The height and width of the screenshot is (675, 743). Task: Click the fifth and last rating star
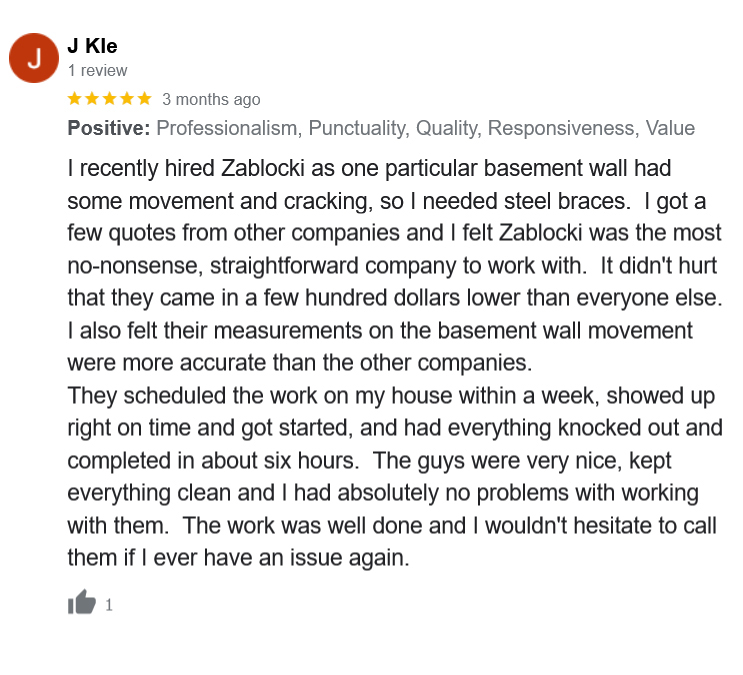tap(145, 99)
